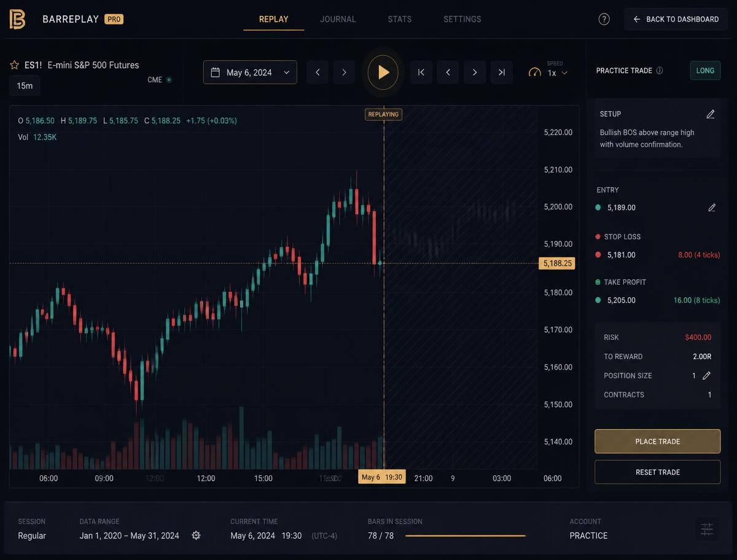Click the speed gauge icon
The image size is (737, 560).
[535, 72]
